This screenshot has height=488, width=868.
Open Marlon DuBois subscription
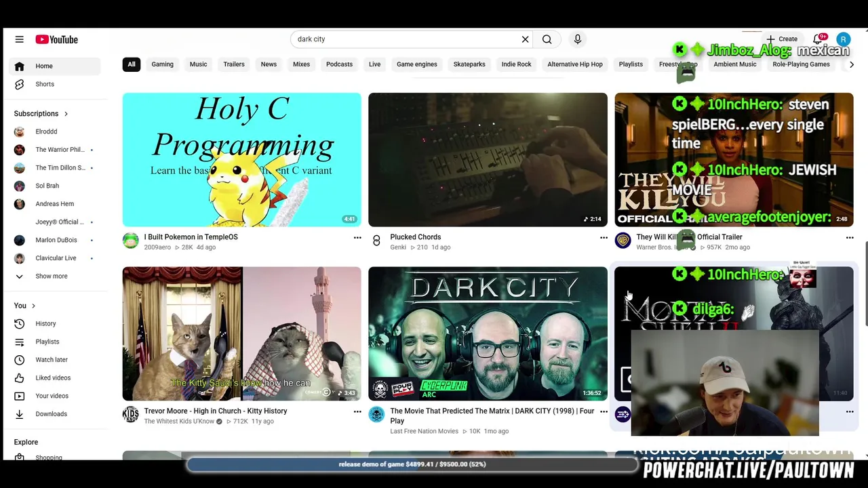(x=55, y=240)
